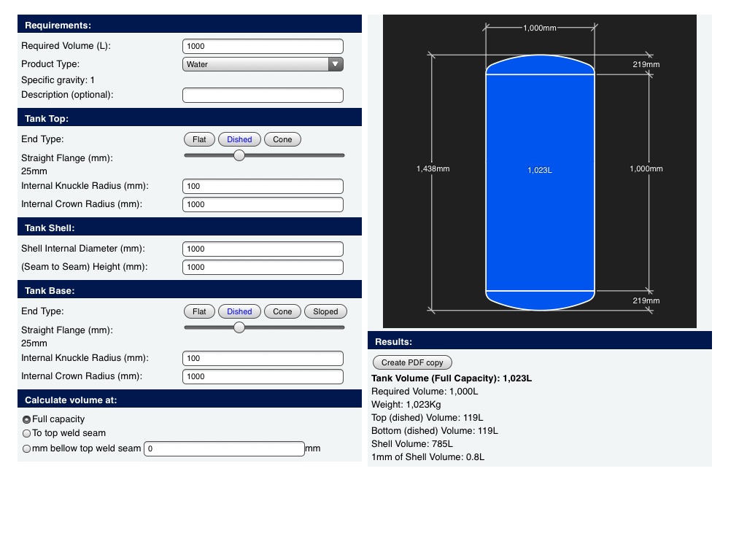Set Tank Top end type to Flat
This screenshot has height=560, width=747.
(x=199, y=139)
